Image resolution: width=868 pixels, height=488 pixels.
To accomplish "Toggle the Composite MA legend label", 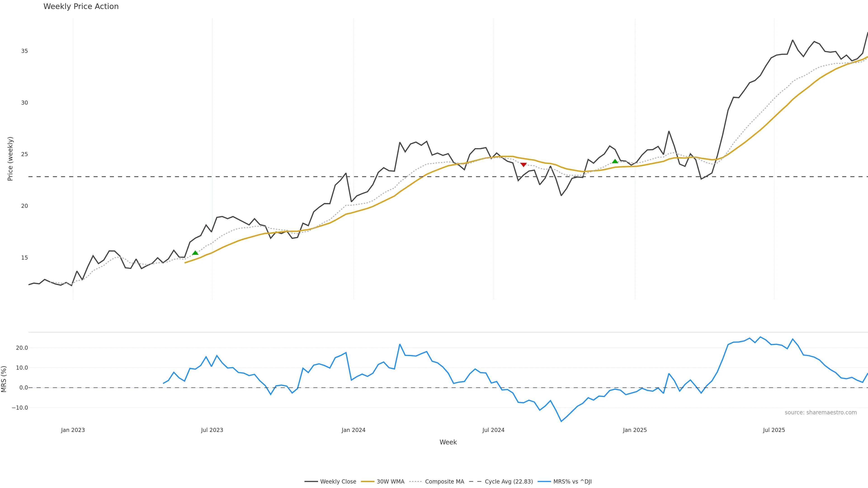I will point(444,482).
